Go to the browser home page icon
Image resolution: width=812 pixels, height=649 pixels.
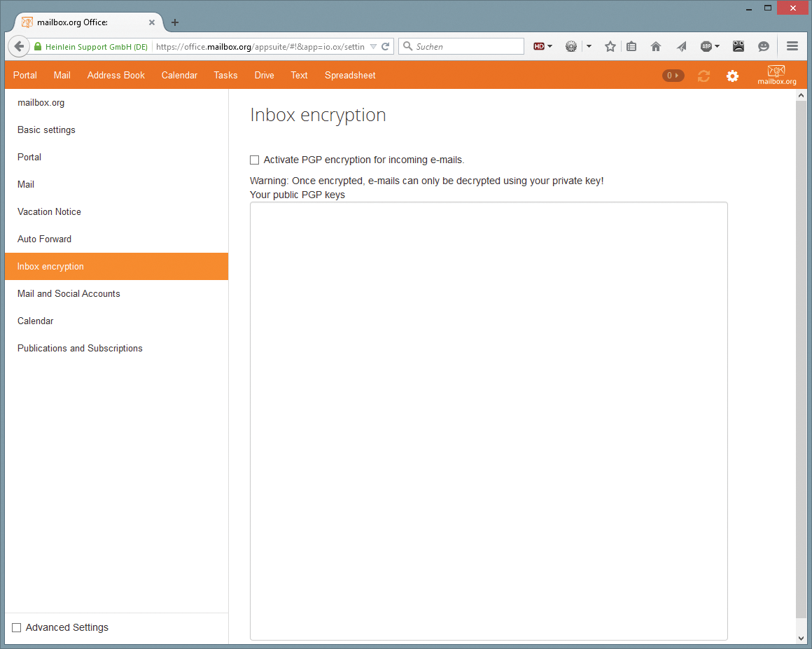[655, 46]
